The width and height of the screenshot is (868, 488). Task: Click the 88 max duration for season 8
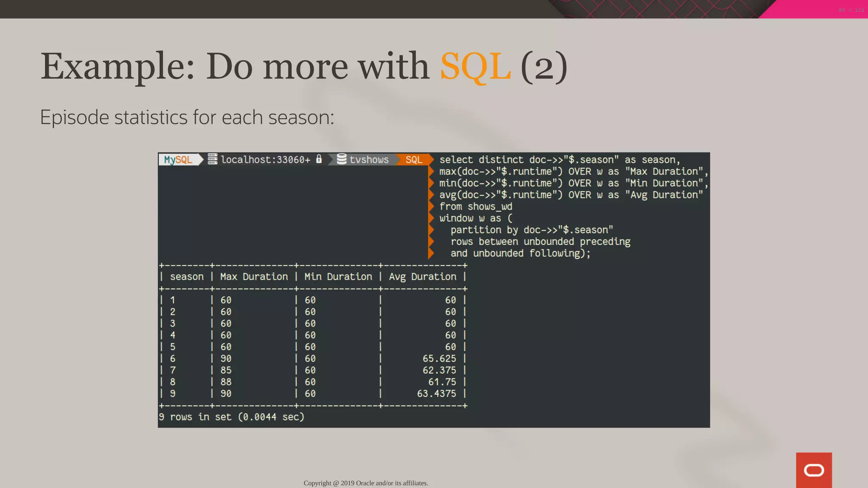tap(226, 382)
